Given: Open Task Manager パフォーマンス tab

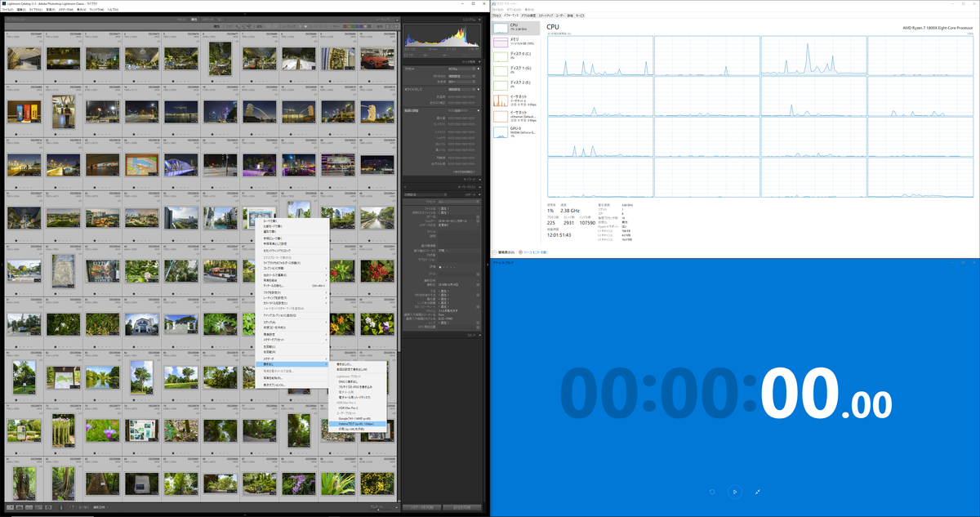Looking at the screenshot, I should point(511,16).
